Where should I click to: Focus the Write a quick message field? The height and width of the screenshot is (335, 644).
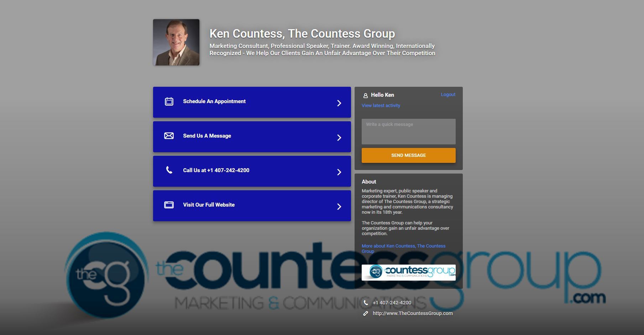pyautogui.click(x=409, y=132)
